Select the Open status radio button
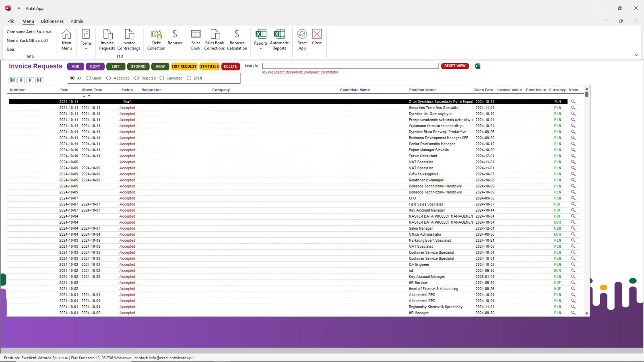The image size is (644, 362). click(x=89, y=78)
